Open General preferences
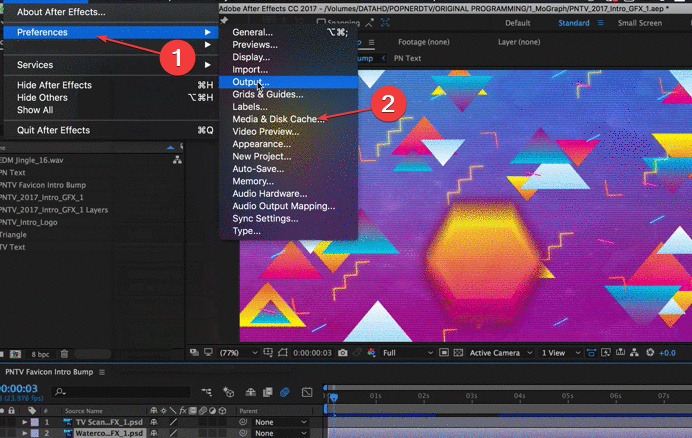 coord(288,32)
